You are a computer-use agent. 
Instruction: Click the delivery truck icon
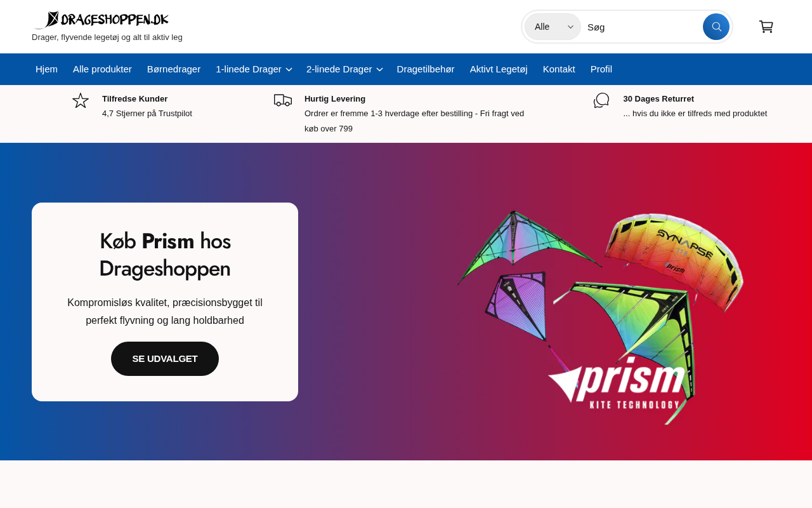click(283, 100)
